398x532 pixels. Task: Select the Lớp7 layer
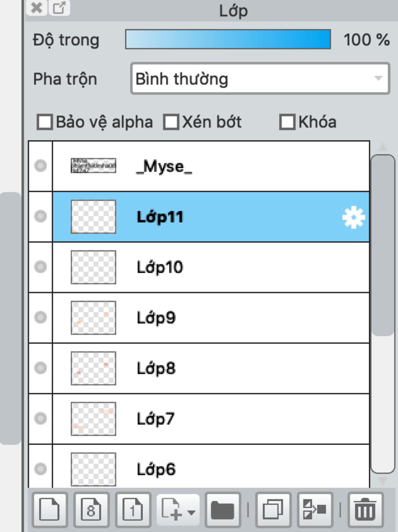tap(210, 419)
